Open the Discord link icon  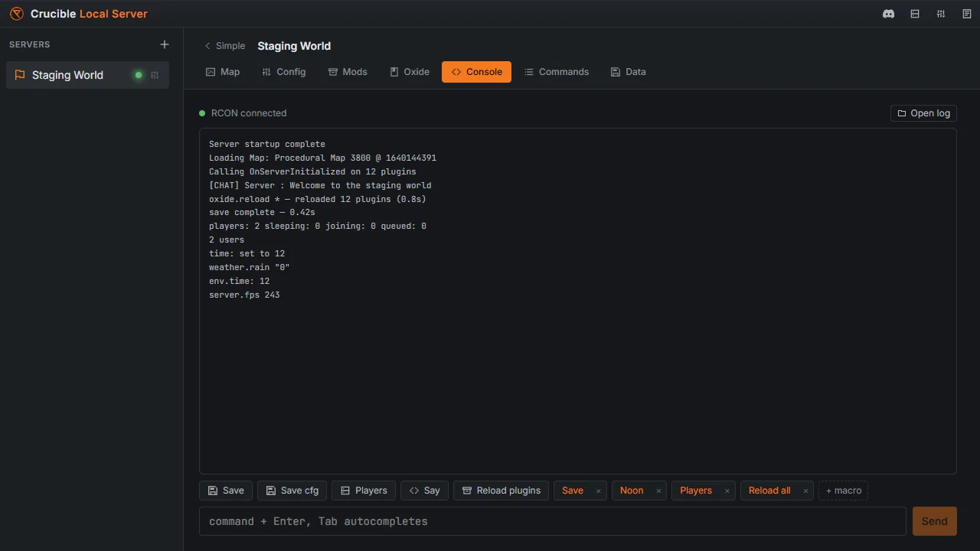coord(888,14)
